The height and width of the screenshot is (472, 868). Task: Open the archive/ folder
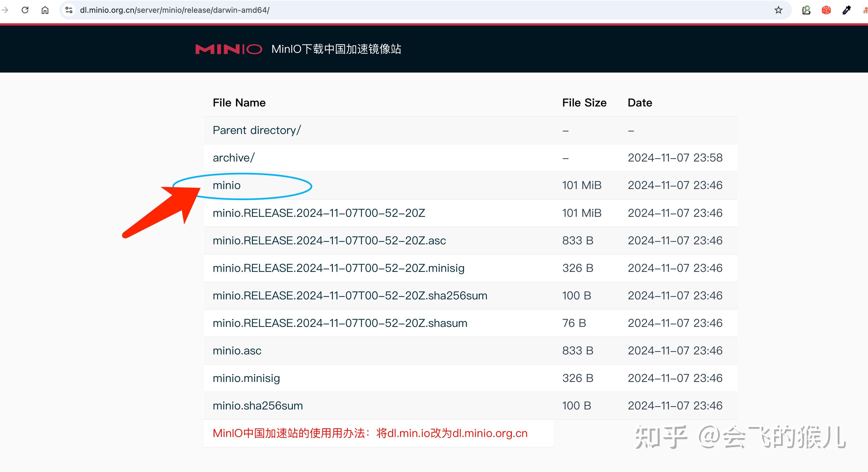point(233,157)
